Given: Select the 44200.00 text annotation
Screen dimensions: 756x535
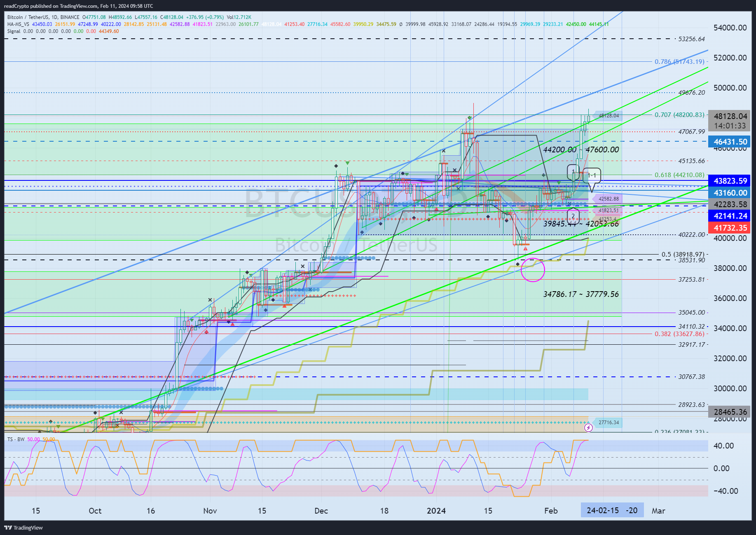Looking at the screenshot, I should [560, 150].
